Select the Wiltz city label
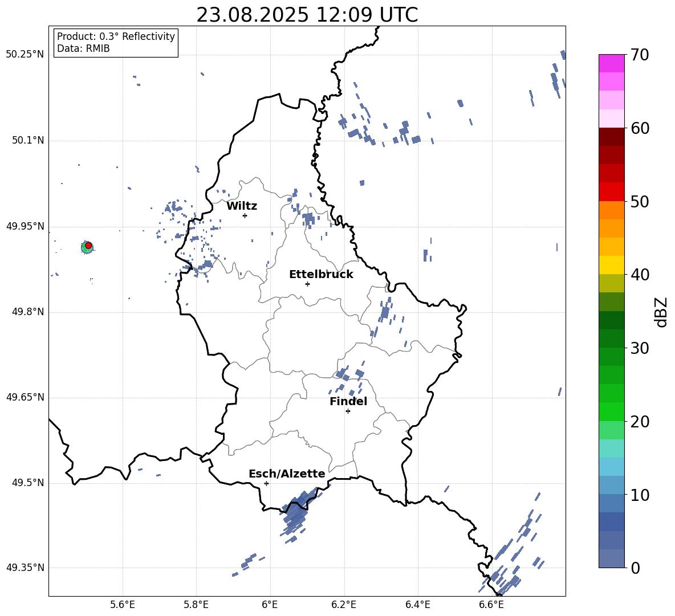This screenshot has height=616, width=675. point(242,206)
